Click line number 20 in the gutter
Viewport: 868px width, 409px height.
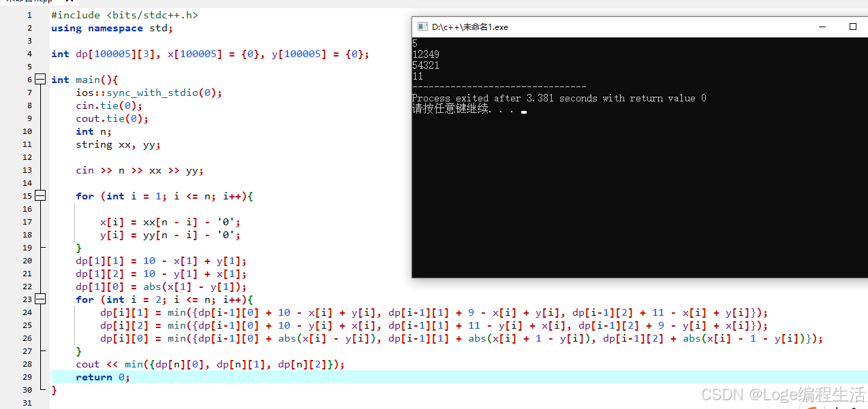(x=27, y=261)
